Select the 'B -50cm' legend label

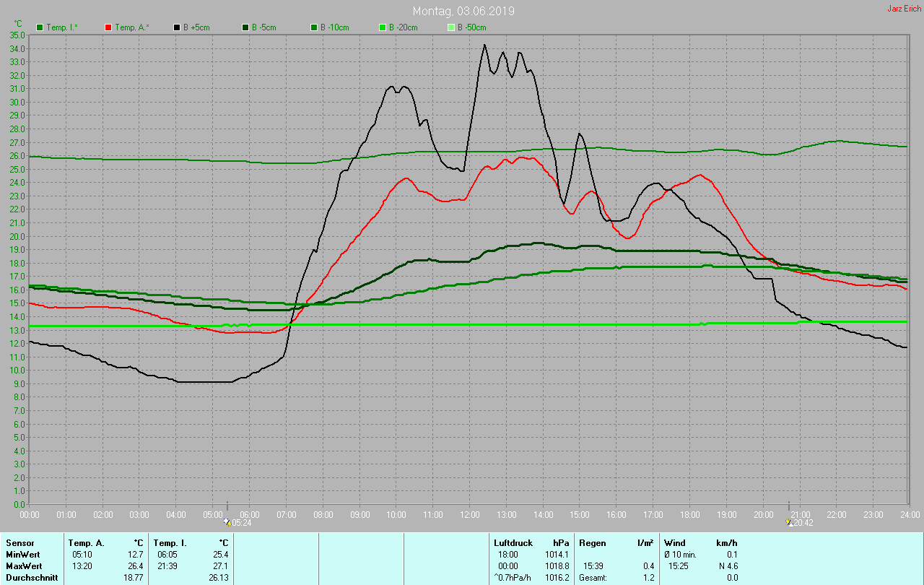pyautogui.click(x=472, y=27)
